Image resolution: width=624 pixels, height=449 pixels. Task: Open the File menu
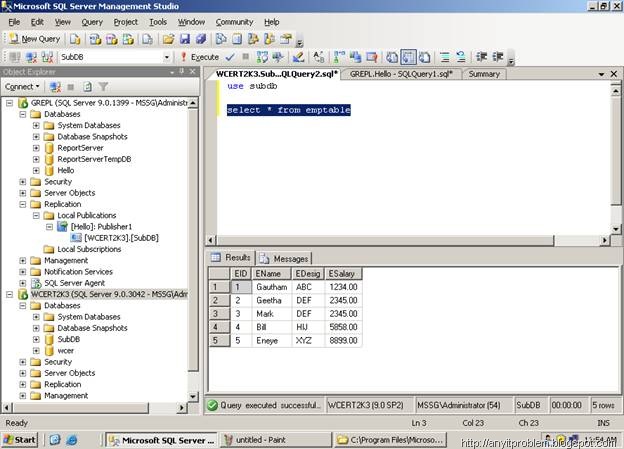click(14, 22)
